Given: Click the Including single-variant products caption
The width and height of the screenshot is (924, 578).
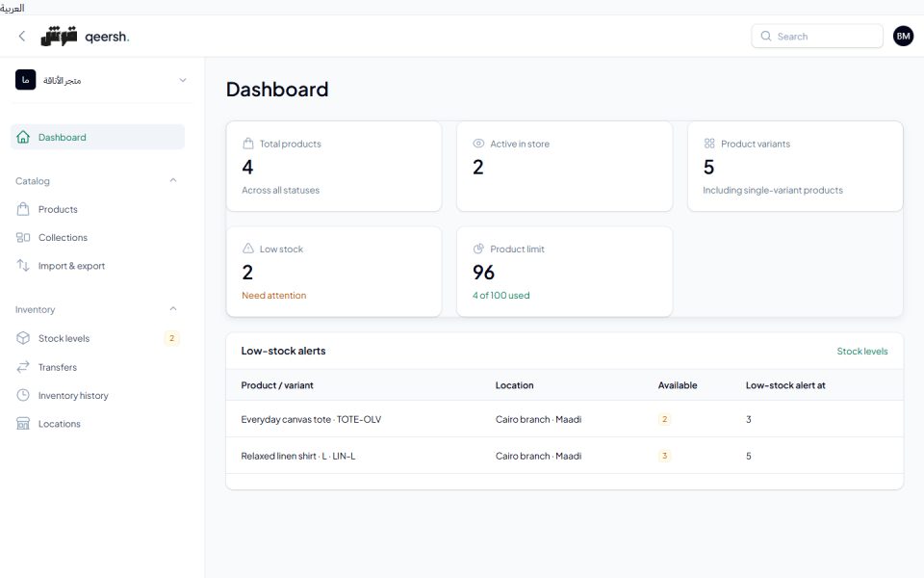Looking at the screenshot, I should [773, 190].
